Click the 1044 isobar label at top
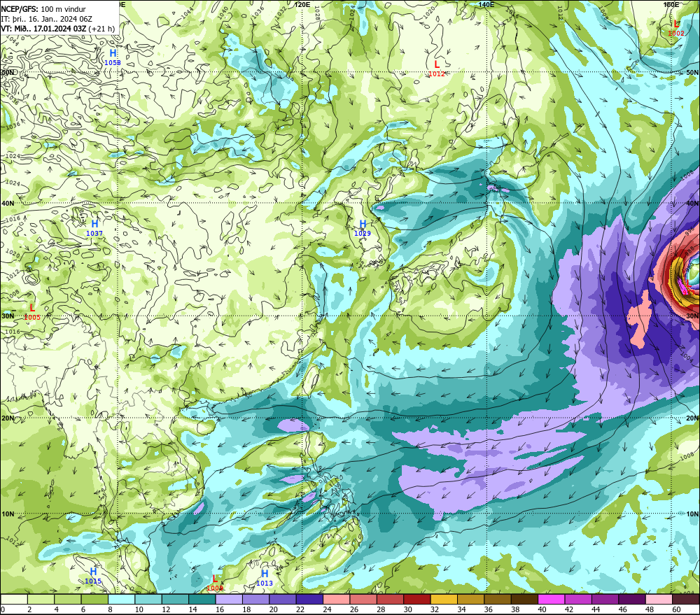The height and width of the screenshot is (615, 700). click(188, 12)
